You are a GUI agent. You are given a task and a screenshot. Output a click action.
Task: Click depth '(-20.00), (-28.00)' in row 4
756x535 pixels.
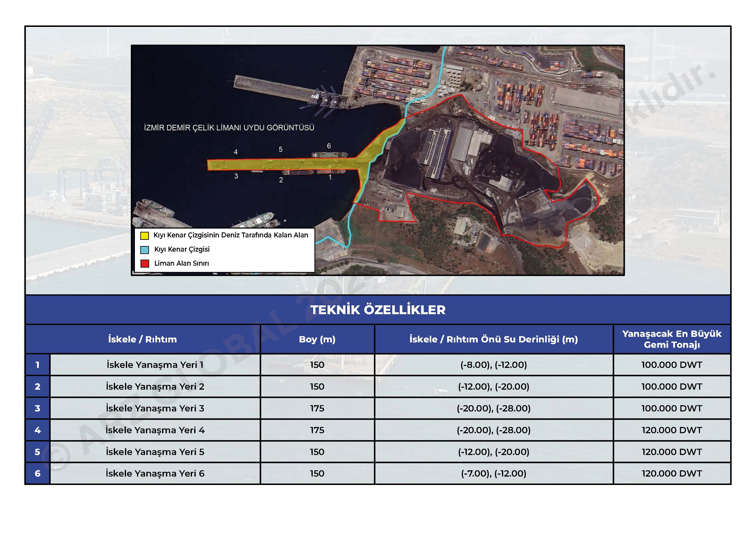pos(494,430)
